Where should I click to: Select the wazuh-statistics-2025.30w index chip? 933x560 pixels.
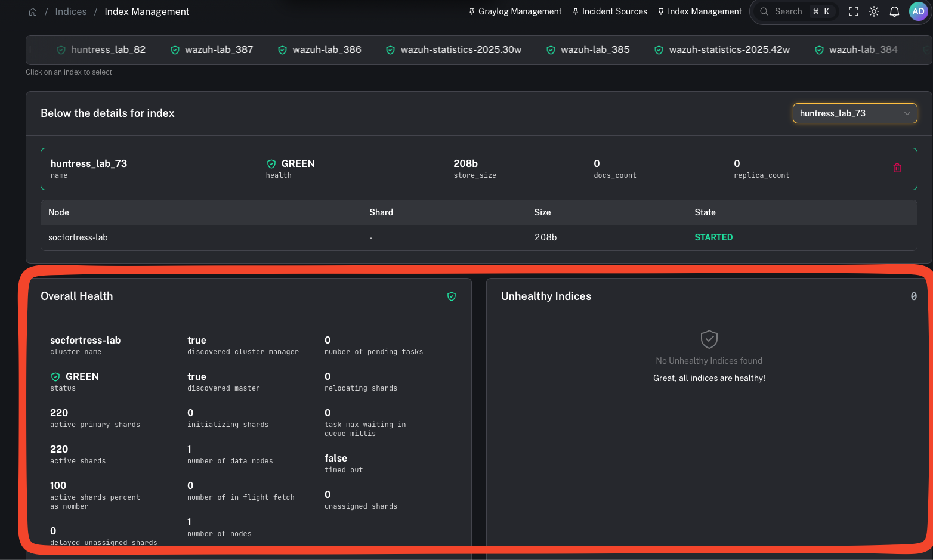click(453, 50)
